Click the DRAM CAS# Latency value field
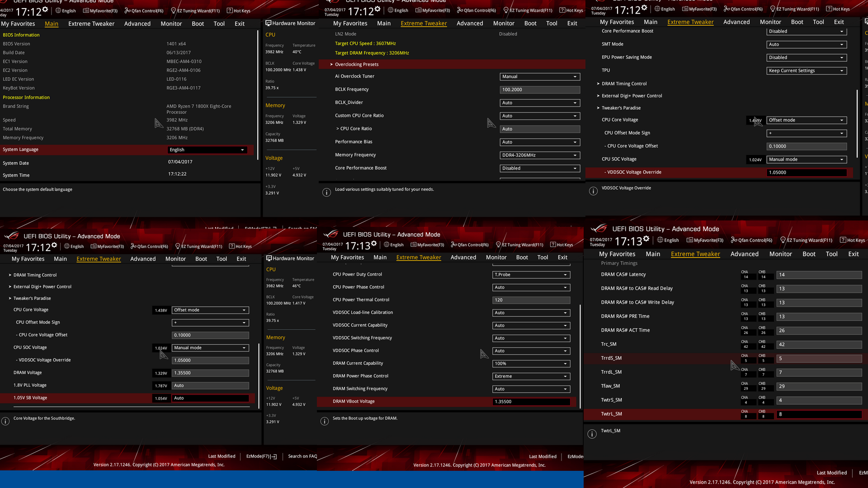 pos(819,275)
